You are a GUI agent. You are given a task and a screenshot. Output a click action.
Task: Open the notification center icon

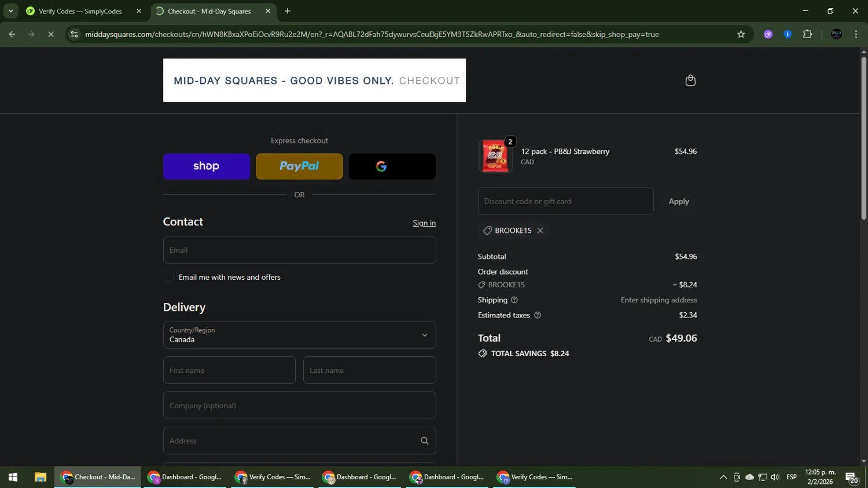[851, 477]
